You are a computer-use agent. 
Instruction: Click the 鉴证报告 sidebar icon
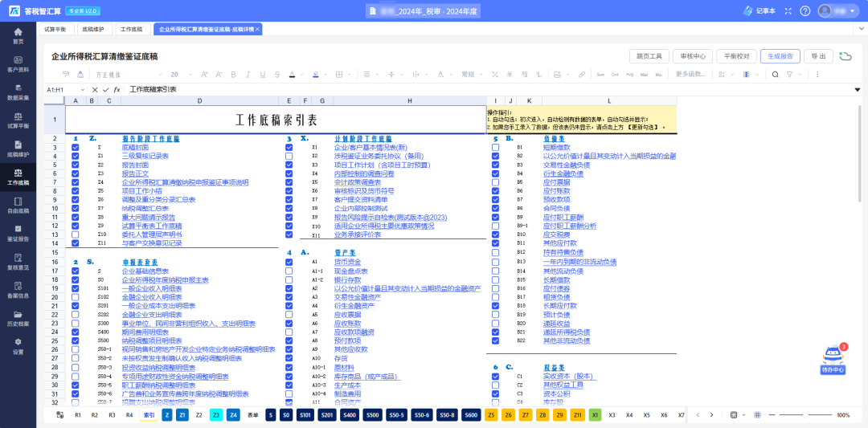[x=18, y=231]
